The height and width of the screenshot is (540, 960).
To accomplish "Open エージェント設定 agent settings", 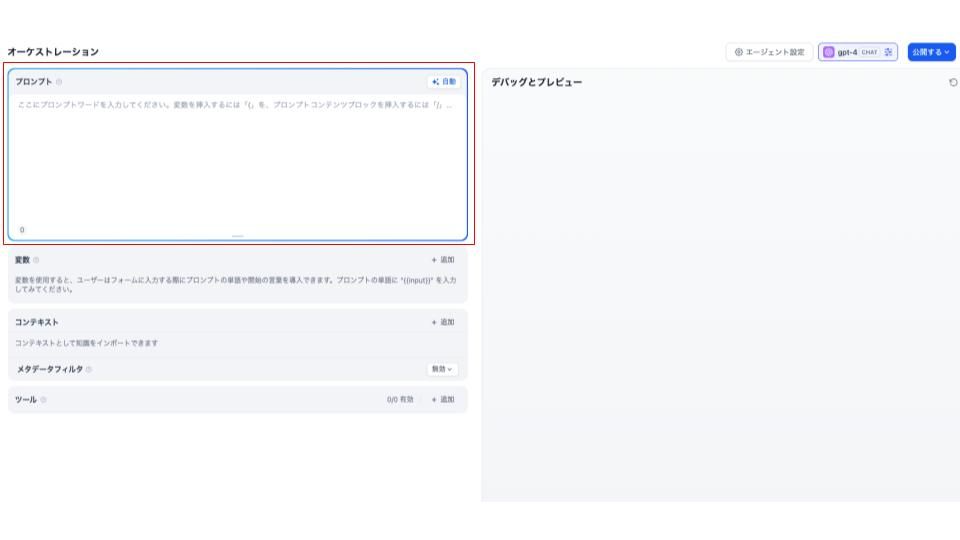I will (769, 52).
